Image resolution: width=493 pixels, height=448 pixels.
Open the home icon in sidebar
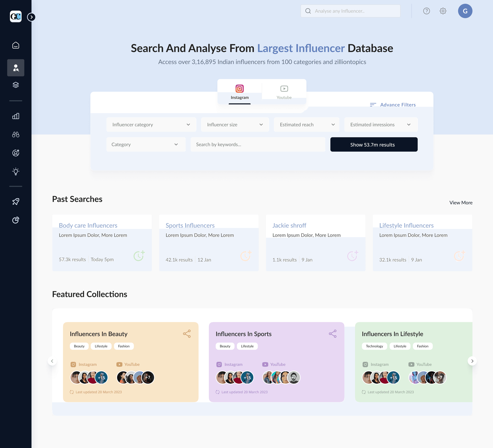pos(16,45)
